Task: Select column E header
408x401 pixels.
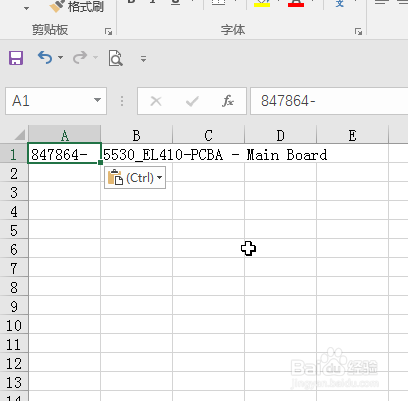Action: coord(352,135)
